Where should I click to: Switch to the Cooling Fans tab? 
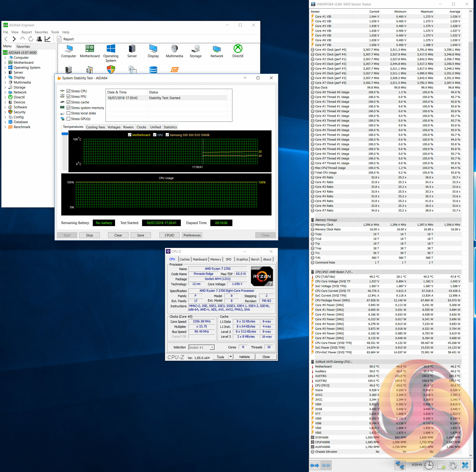tap(95, 127)
